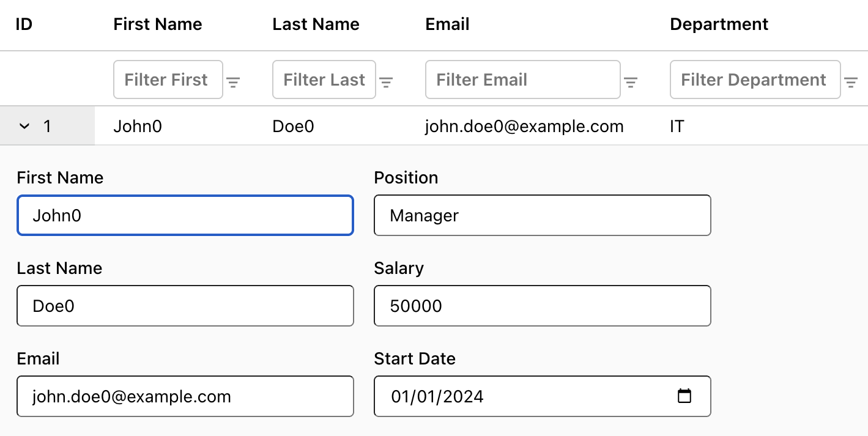Open filter menu icon for Last Name
The image size is (868, 436).
pos(386,83)
